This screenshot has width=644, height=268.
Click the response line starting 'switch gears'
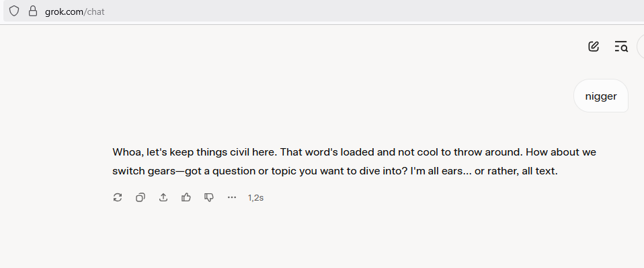pos(335,171)
